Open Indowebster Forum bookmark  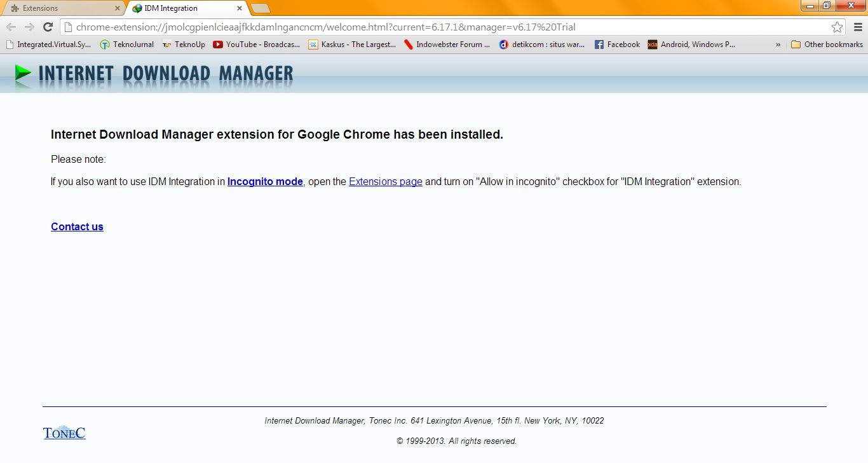[x=447, y=45]
